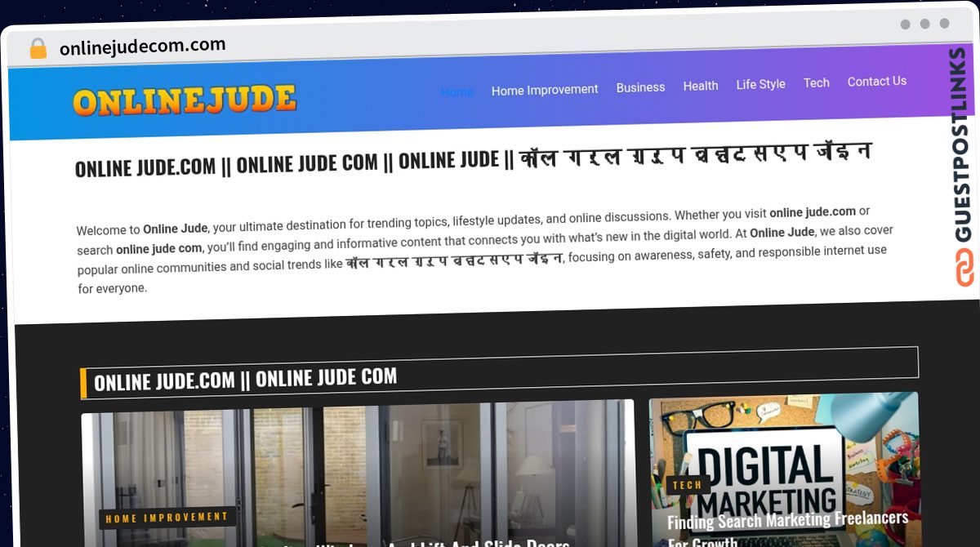
Task: Click the first browser window dot
Action: click(905, 24)
